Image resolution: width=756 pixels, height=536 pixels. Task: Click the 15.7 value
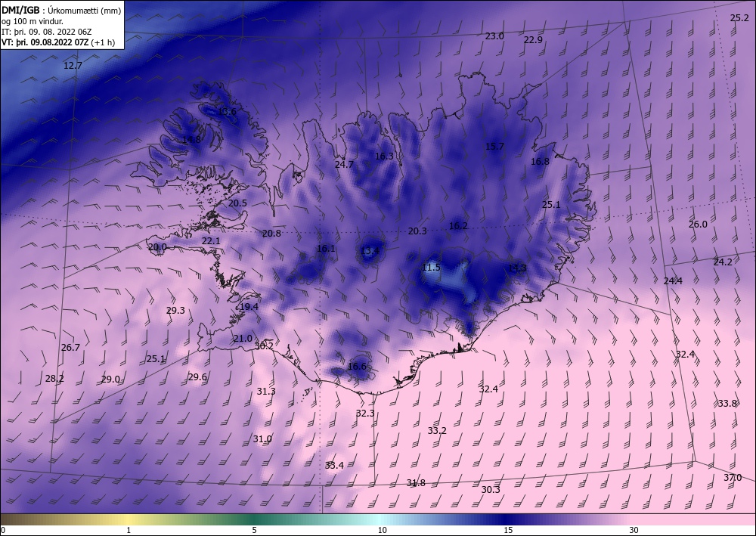[x=494, y=147]
